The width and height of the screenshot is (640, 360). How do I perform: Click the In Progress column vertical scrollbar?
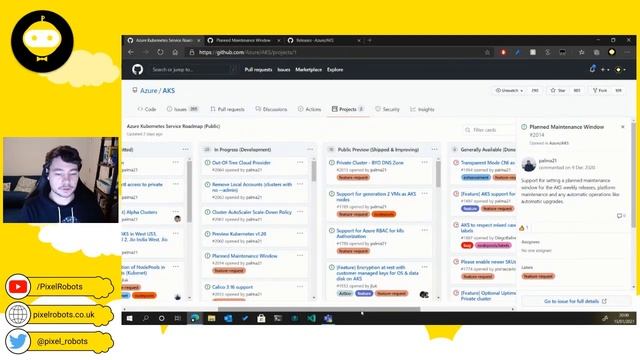pyautogui.click(x=314, y=170)
